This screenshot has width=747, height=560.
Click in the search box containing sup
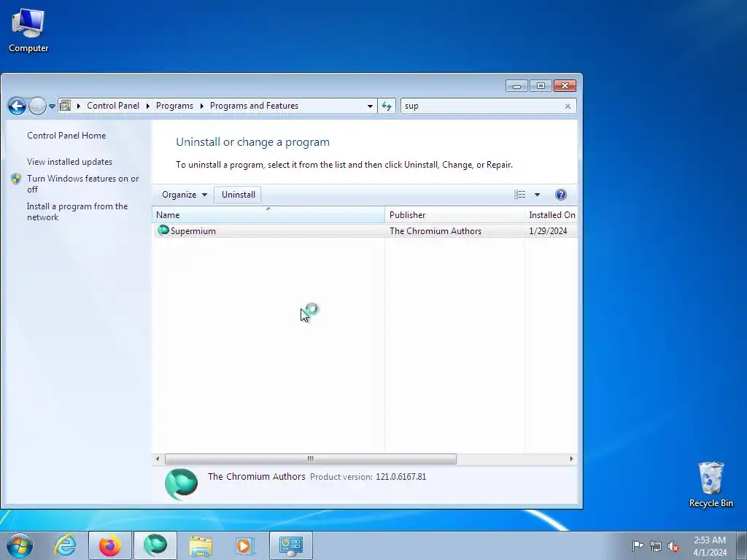[481, 106]
